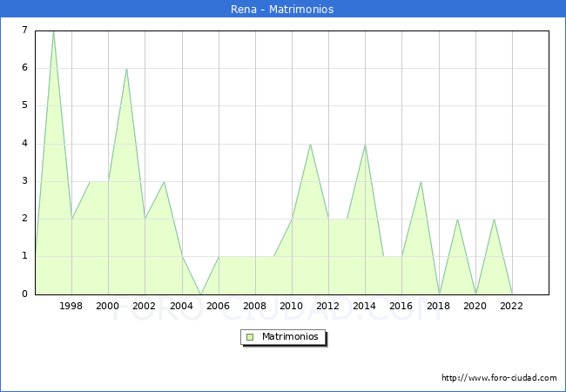Screen dimensions: 566x392
Task: Click the 2005 zero point on the chart
Action: [x=200, y=294]
